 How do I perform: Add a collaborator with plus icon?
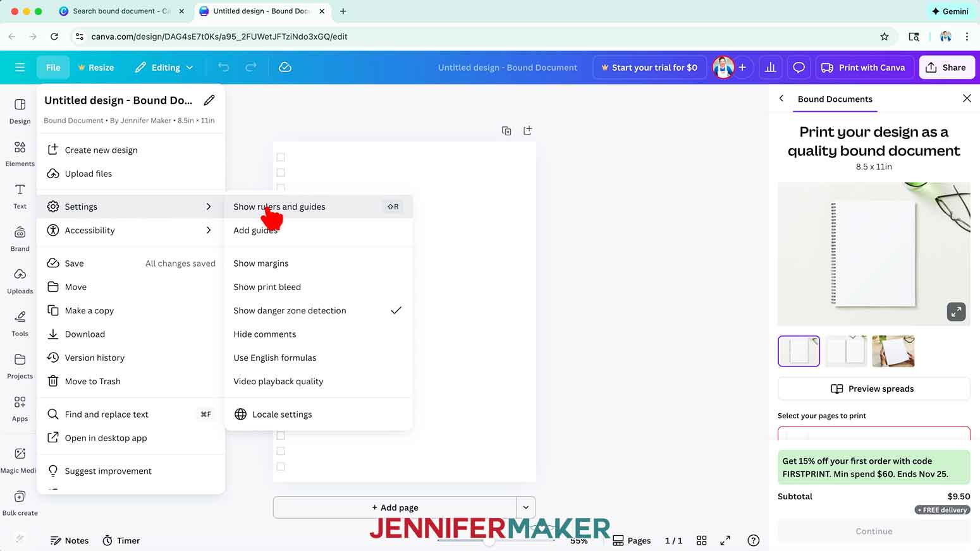click(x=742, y=67)
